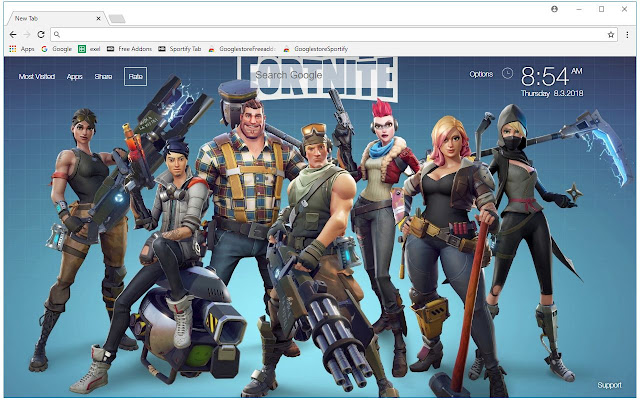The width and height of the screenshot is (640, 400).
Task: Open the Chrome profile account icon
Action: click(x=554, y=9)
